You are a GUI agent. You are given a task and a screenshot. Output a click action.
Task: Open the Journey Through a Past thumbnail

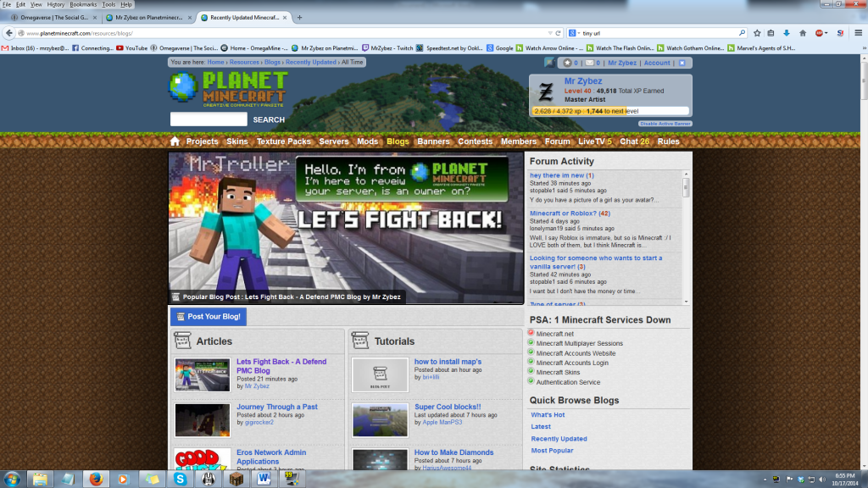point(202,420)
